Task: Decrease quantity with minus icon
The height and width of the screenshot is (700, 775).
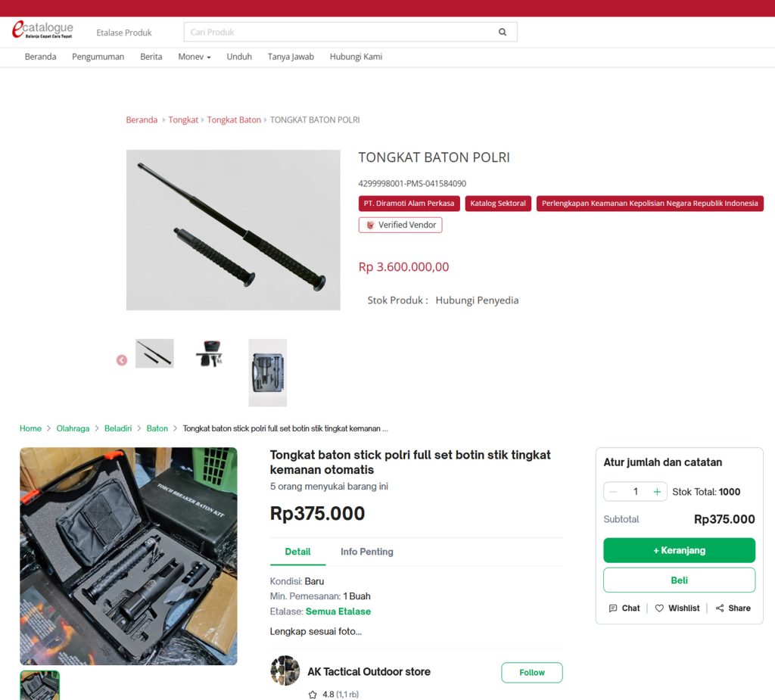Action: (x=613, y=492)
